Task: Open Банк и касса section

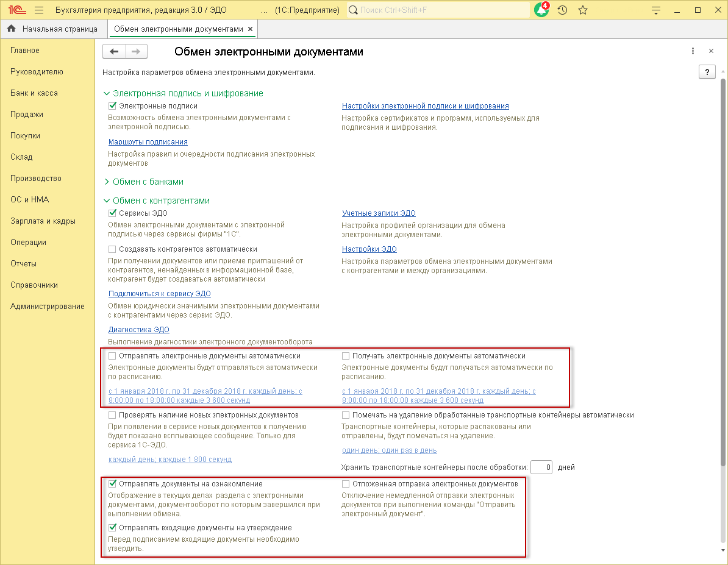Action: tap(34, 93)
